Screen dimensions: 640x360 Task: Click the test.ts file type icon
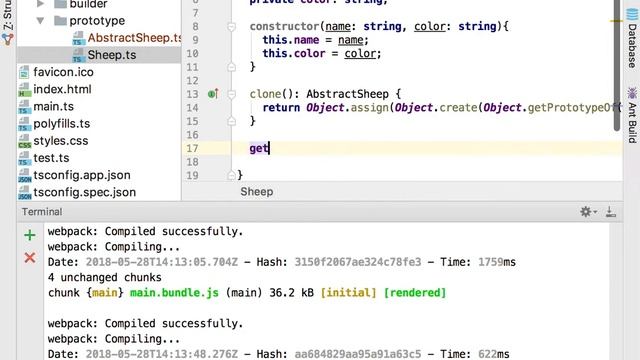coord(24,158)
